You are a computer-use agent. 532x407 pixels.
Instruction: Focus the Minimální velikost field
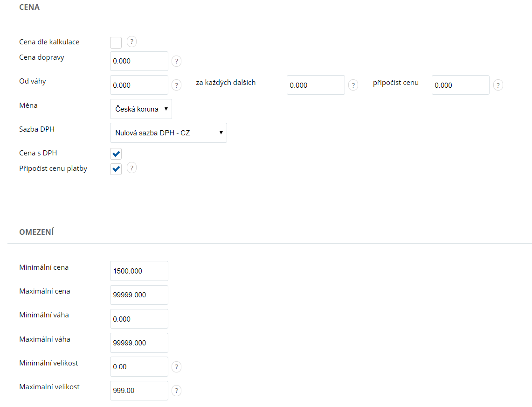[139, 366]
